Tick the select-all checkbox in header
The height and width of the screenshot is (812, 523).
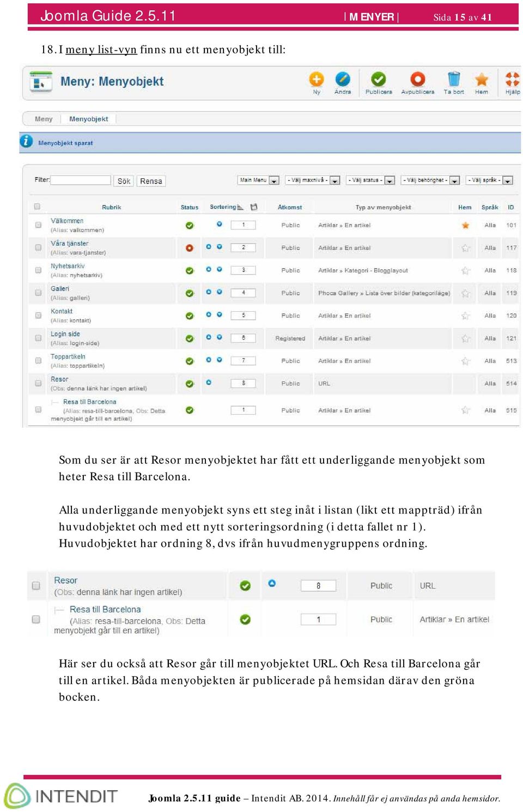[x=37, y=207]
